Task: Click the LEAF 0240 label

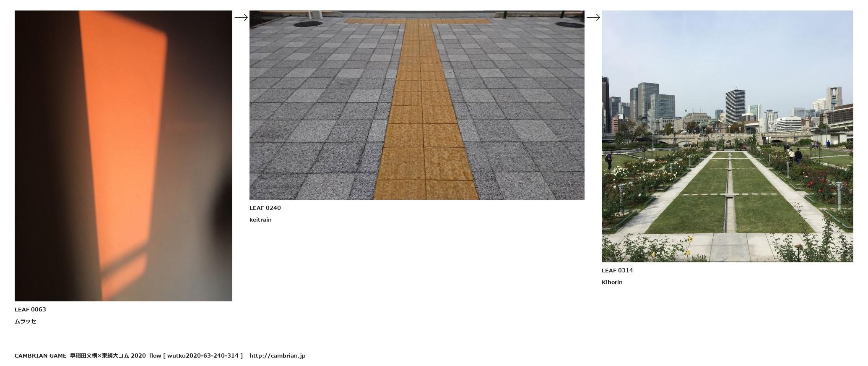Action: (x=265, y=208)
